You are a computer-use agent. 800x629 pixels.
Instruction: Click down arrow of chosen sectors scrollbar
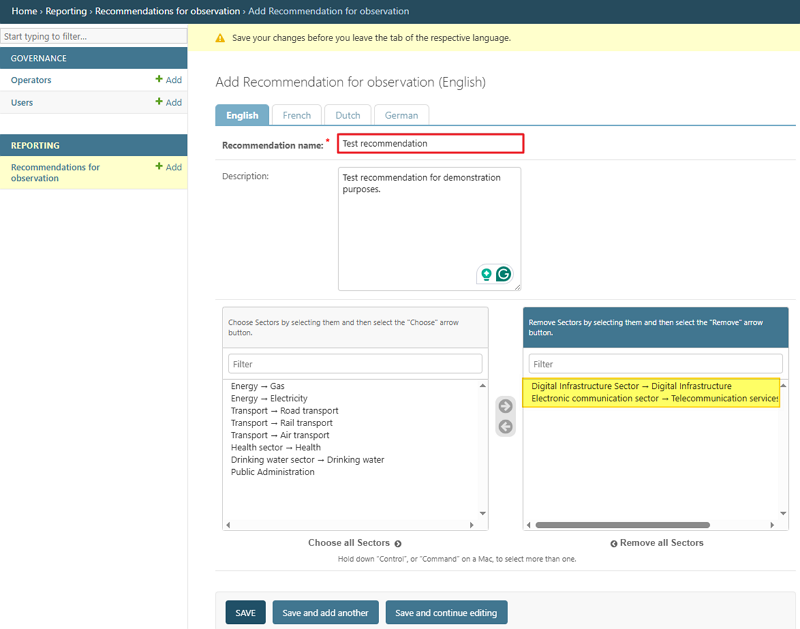783,513
